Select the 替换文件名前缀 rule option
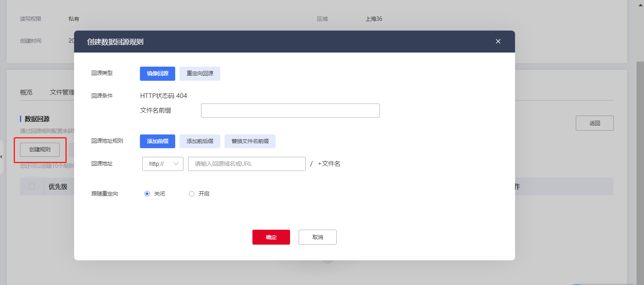The height and width of the screenshot is (285, 644). coord(250,142)
